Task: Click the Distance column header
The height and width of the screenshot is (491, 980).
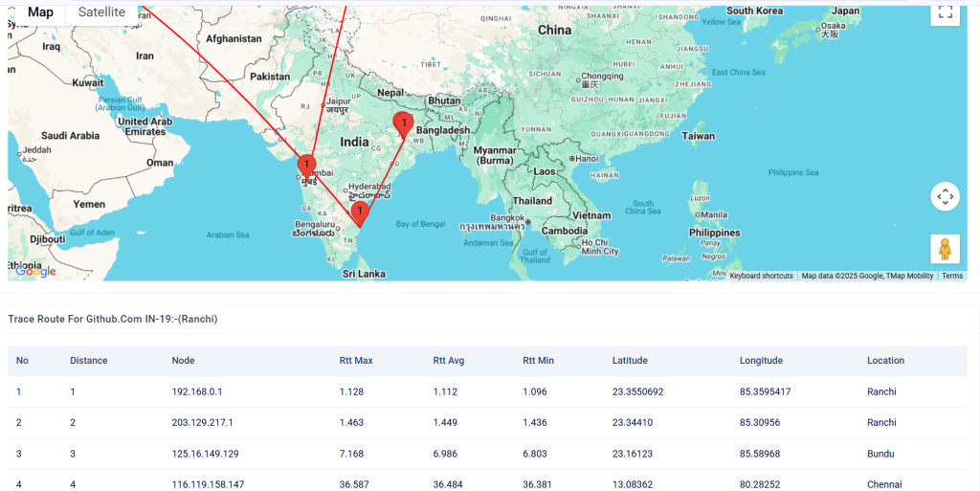Action: pyautogui.click(x=89, y=361)
